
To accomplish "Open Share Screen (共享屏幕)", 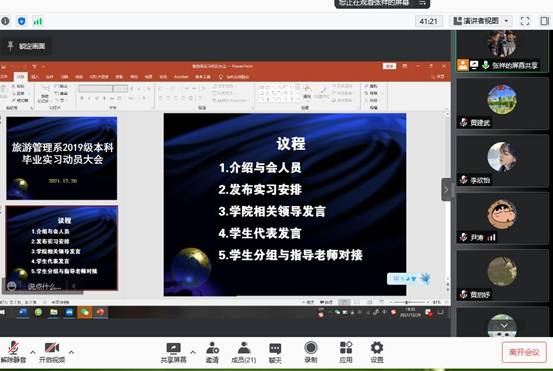I will 173,353.
